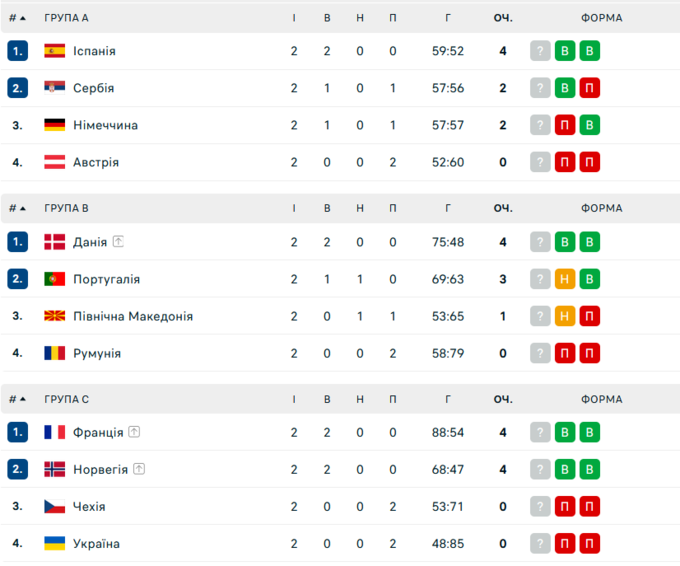
Task: Click the last red П form badge for Сербія
Action: [x=590, y=88]
